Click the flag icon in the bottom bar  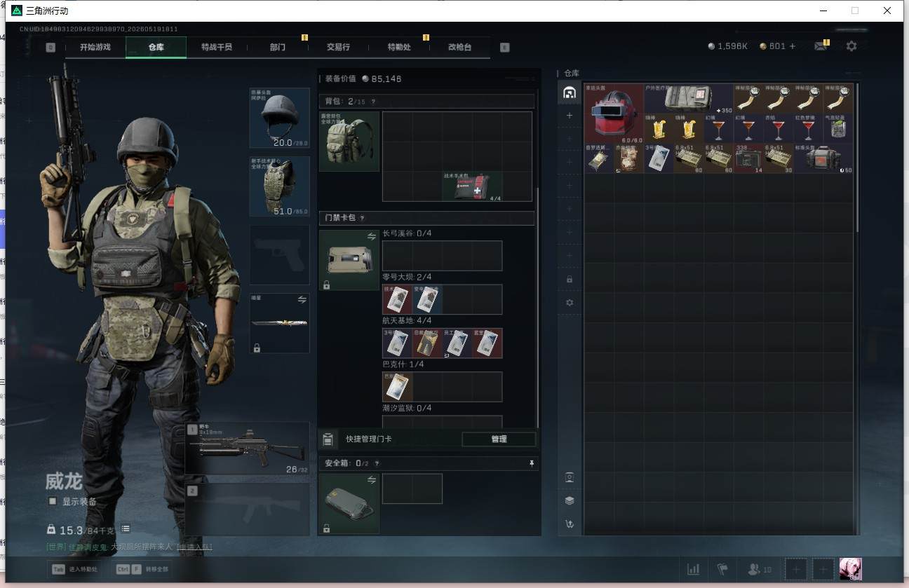click(722, 569)
